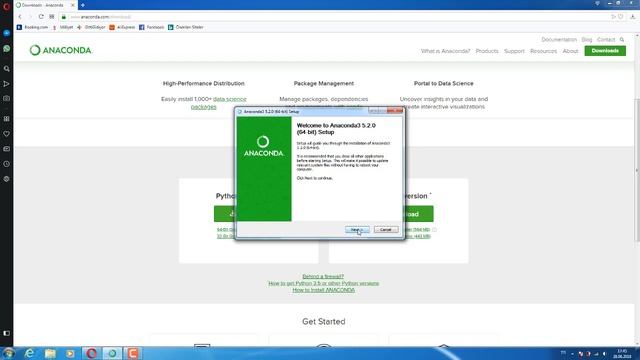Close the Downloads - Anaconda tab
Viewport: 640px width, 360px height.
(73, 5)
